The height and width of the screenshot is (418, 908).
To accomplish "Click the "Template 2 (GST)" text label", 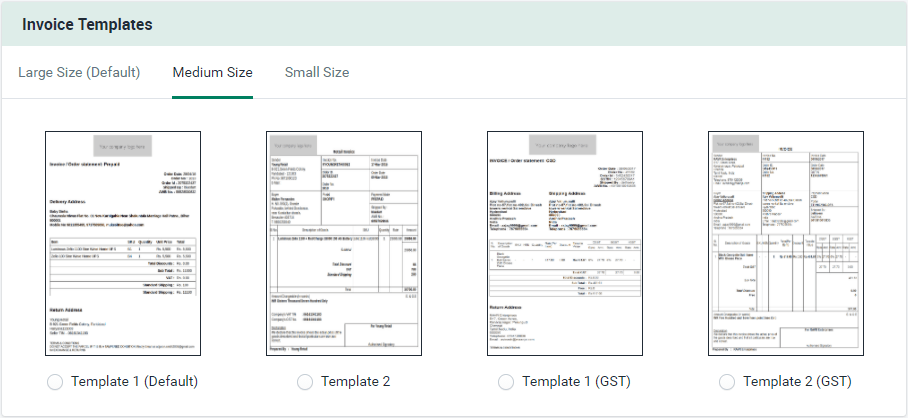I will [797, 381].
